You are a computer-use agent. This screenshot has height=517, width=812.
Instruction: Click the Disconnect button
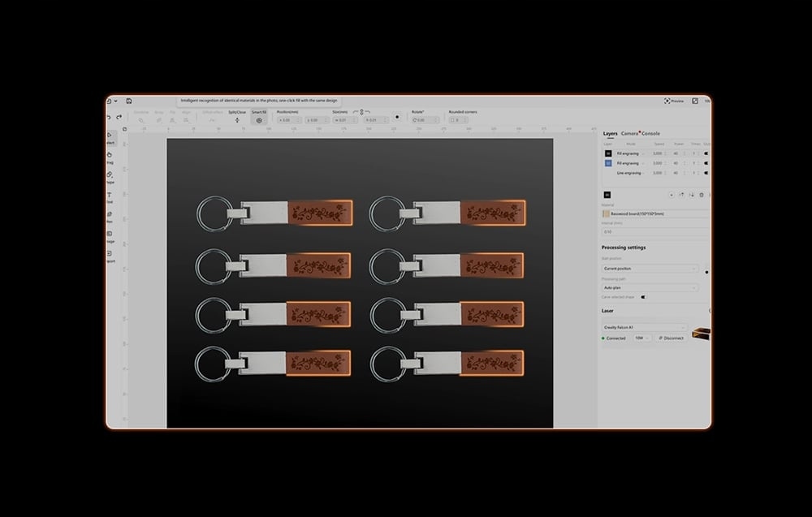point(671,338)
